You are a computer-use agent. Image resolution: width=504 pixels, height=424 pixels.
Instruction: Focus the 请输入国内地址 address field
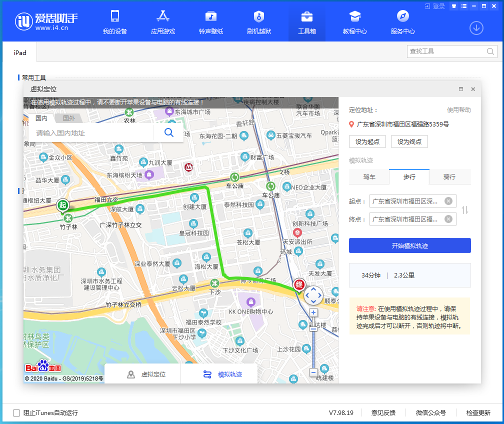(x=92, y=133)
